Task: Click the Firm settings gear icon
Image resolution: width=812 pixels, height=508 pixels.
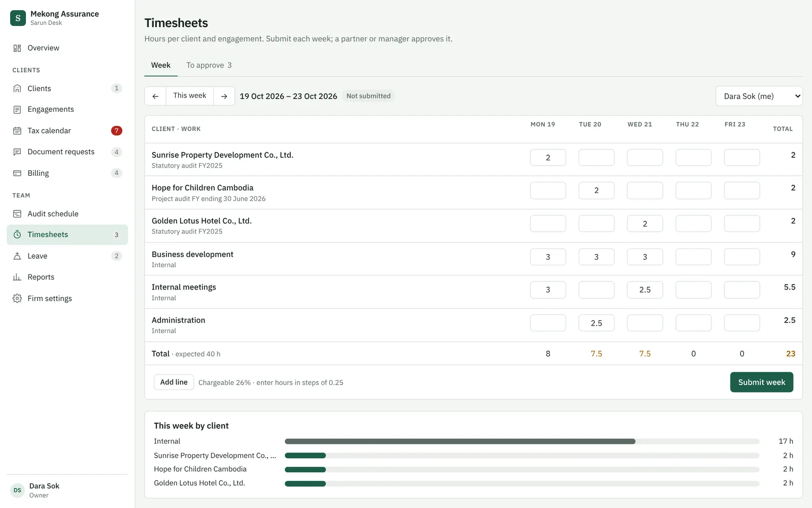Action: pyautogui.click(x=17, y=299)
